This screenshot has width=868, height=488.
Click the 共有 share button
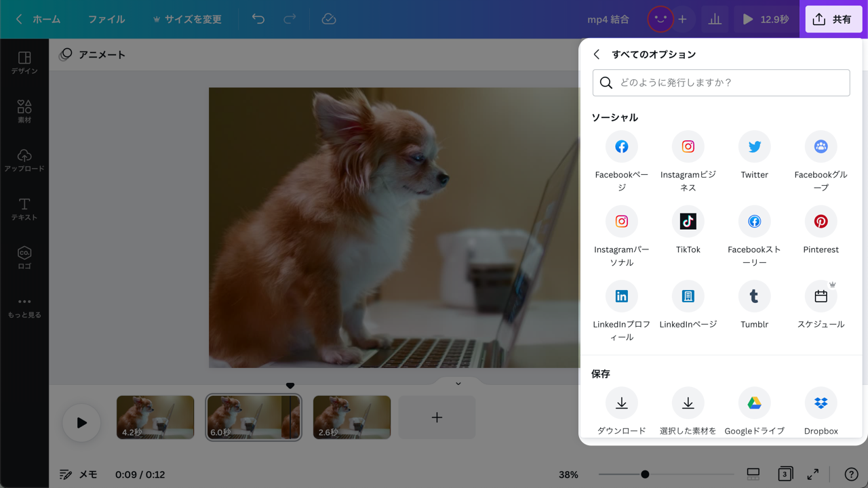coord(833,20)
